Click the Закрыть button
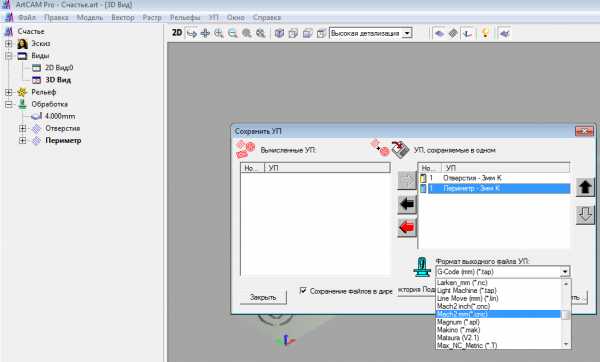 pos(263,297)
